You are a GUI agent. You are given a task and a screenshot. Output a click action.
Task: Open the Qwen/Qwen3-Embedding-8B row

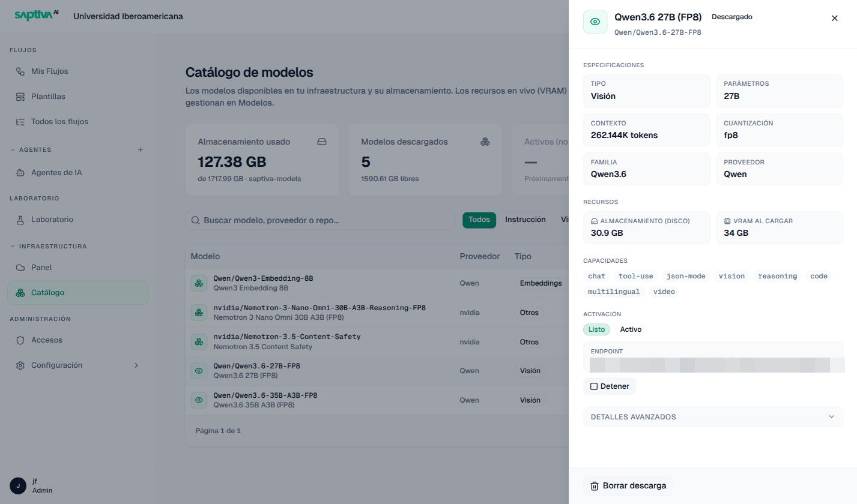pos(377,283)
